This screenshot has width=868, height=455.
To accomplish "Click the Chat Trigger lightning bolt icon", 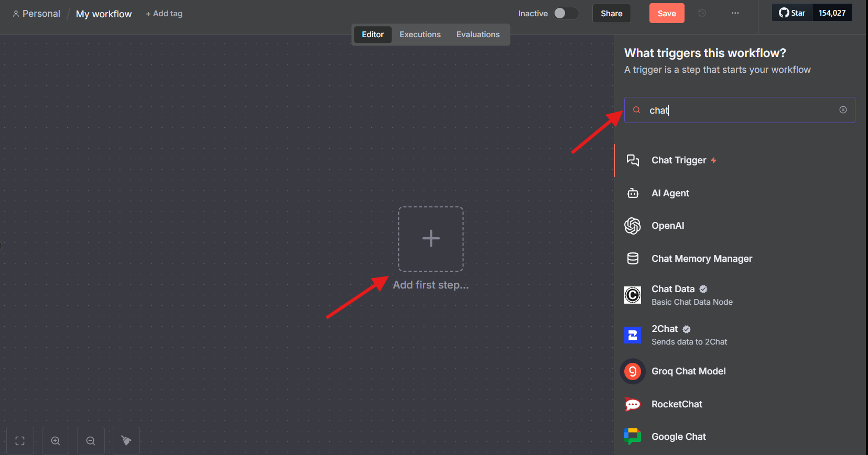I will [713, 160].
